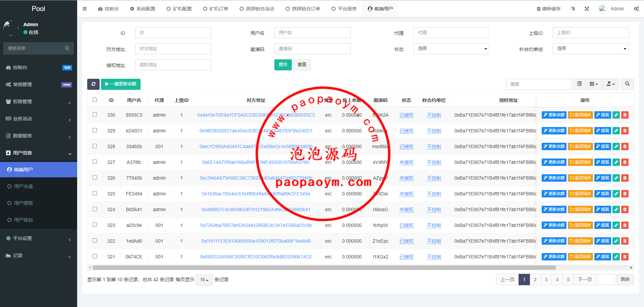The height and width of the screenshot is (307, 644).
Task: Click green edit pencil for row 322
Action: coord(616,241)
